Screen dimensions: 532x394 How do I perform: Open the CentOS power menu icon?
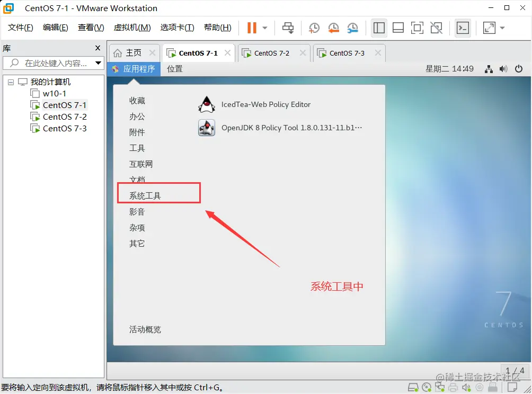(x=518, y=69)
